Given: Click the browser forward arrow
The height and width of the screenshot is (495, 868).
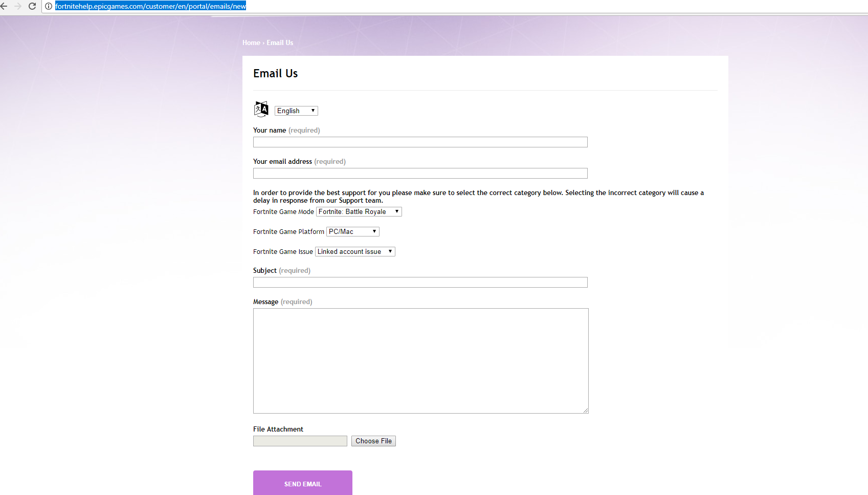Looking at the screenshot, I should pyautogui.click(x=18, y=6).
